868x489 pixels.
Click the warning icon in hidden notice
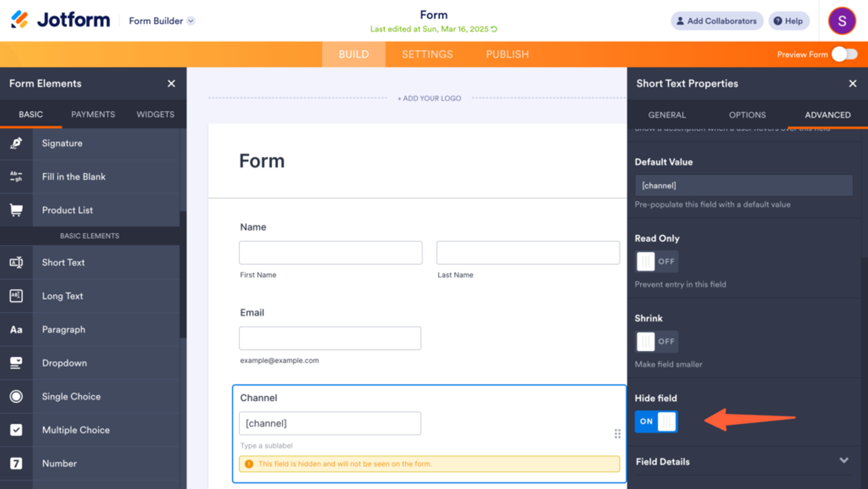tap(249, 464)
